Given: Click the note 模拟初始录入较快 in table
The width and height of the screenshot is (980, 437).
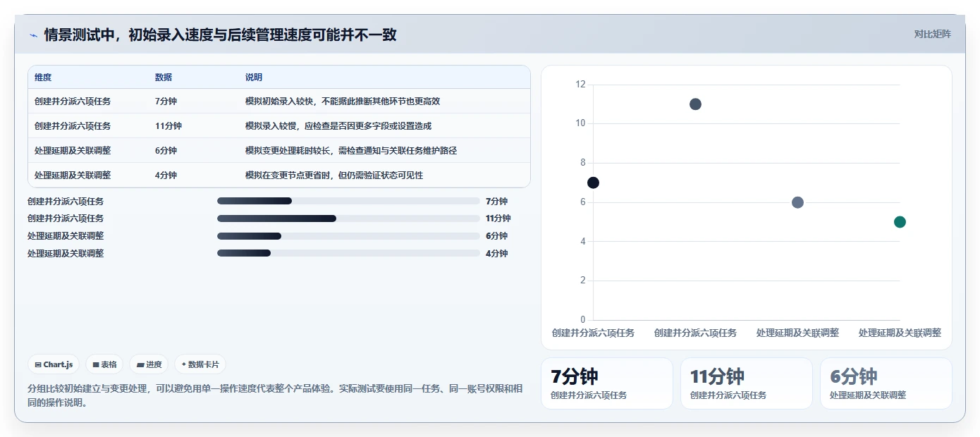Looking at the screenshot, I should pos(343,101).
